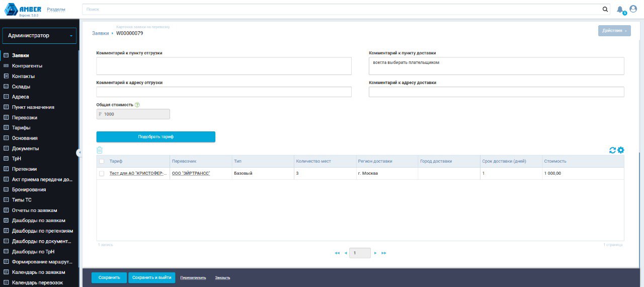The image size is (644, 287).
Task: Click the help icon next to Общая стоимость
Action: coord(137,105)
